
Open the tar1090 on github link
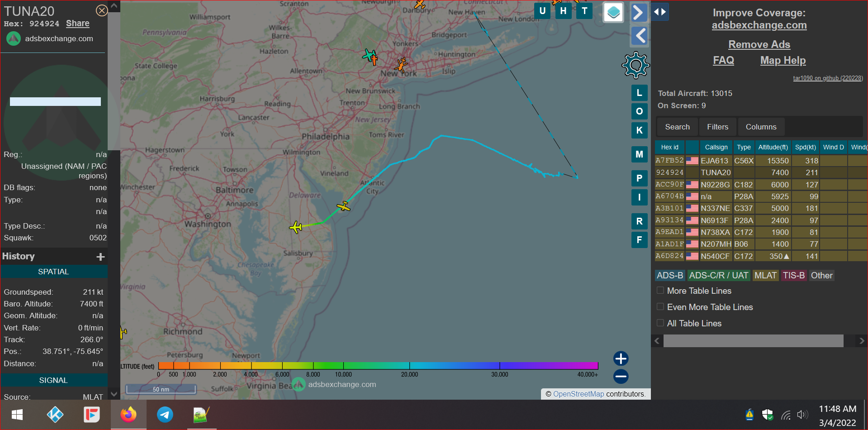click(x=828, y=78)
